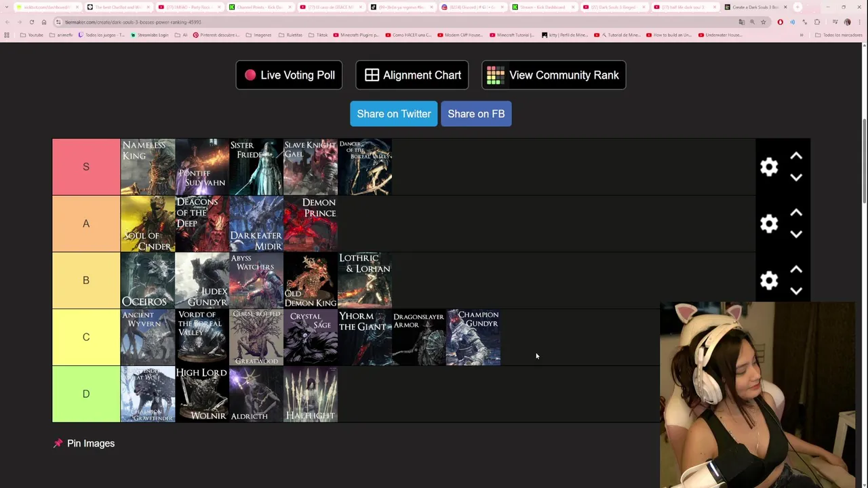Move the B tier row down
This screenshot has height=488, width=868.
796,291
